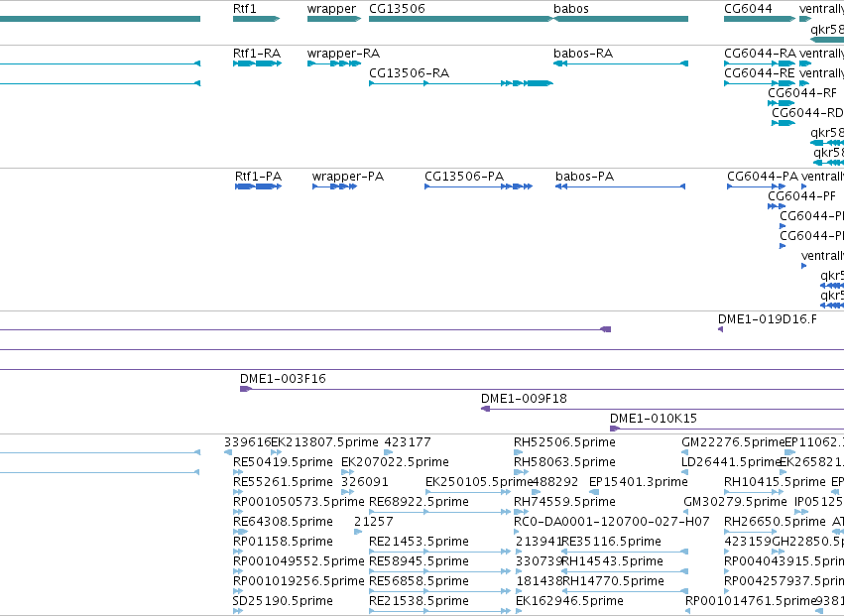Select the babos gene bar
This screenshot has height=616, width=844.
(621, 19)
